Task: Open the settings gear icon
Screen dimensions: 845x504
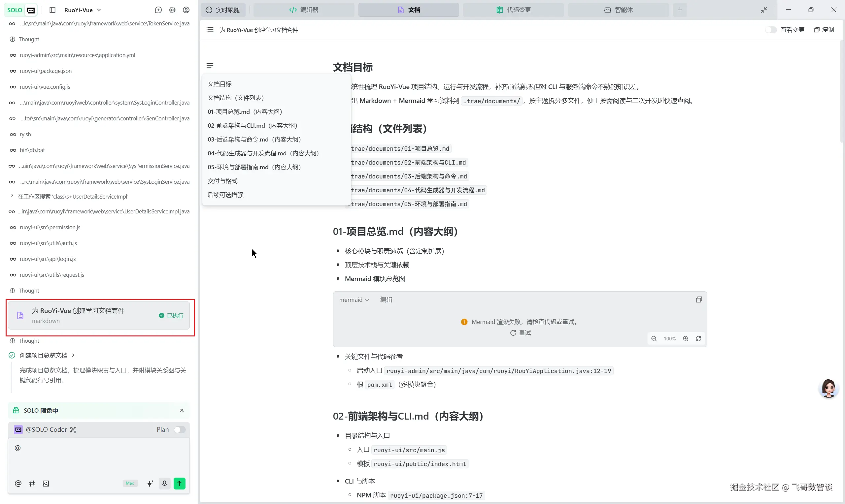Action: (x=172, y=10)
